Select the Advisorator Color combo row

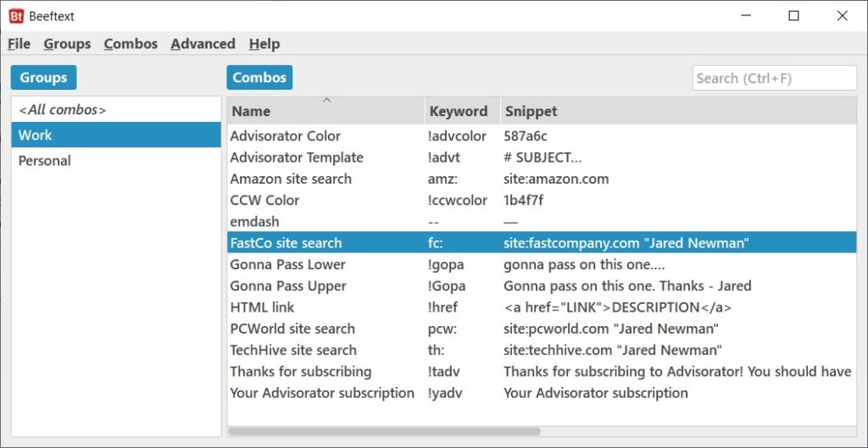(542, 136)
